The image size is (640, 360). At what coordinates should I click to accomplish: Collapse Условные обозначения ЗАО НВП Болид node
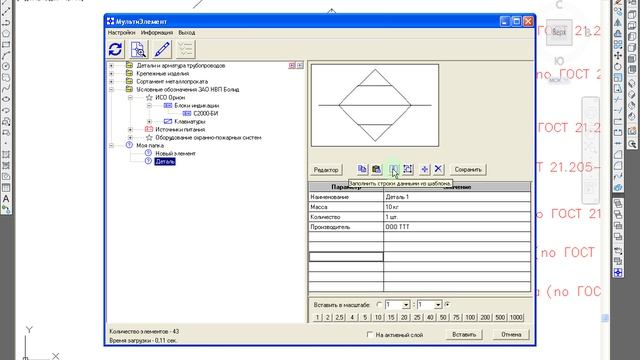tap(111, 89)
